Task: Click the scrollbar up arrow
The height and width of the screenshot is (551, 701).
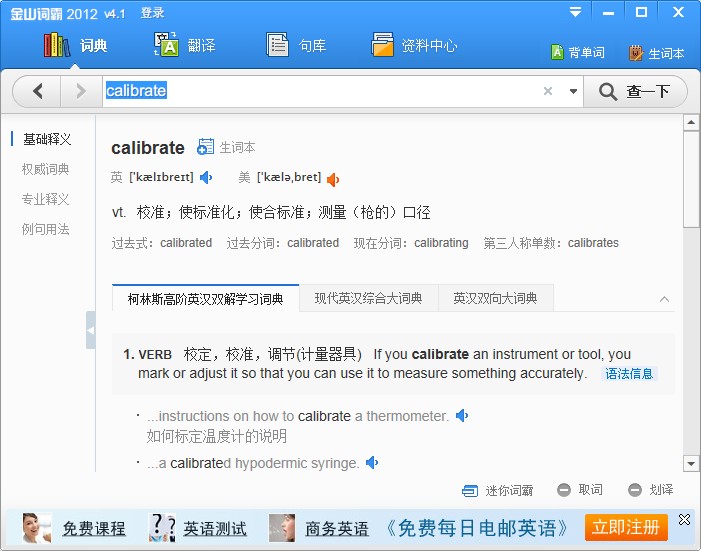Action: coord(691,122)
